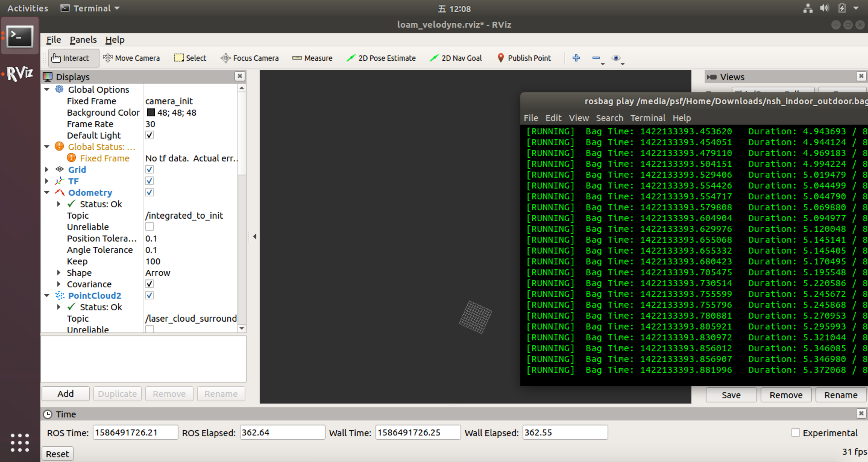This screenshot has height=462, width=868.
Task: Expand the Shape property
Action: (x=59, y=273)
